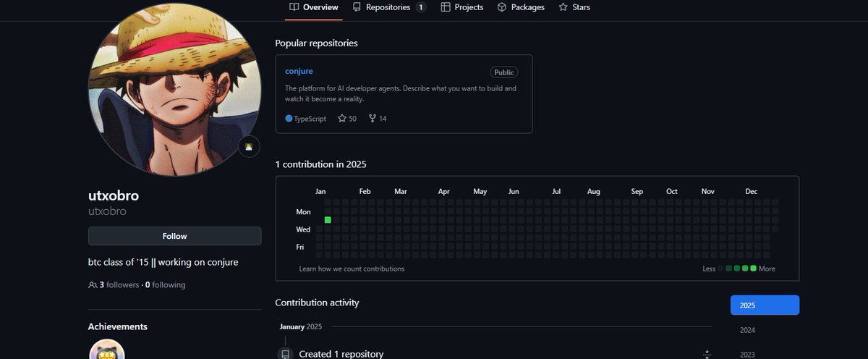Click the brightest green legend square
The width and height of the screenshot is (868, 359).
tap(753, 269)
